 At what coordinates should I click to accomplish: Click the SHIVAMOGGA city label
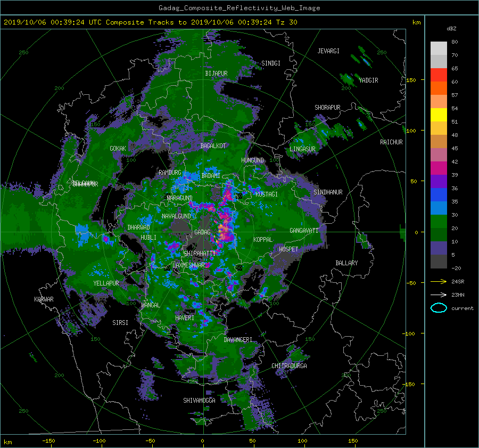[x=199, y=400]
